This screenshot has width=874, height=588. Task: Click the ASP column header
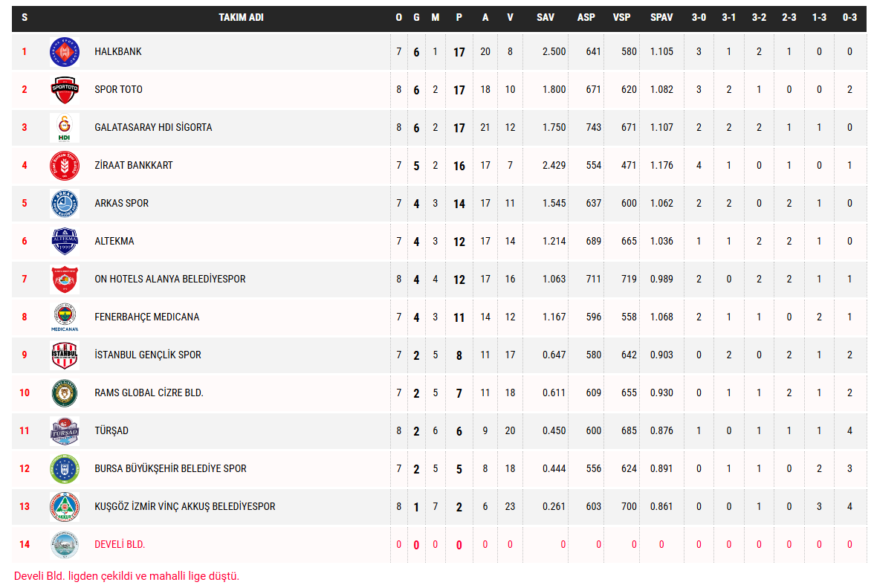point(586,18)
